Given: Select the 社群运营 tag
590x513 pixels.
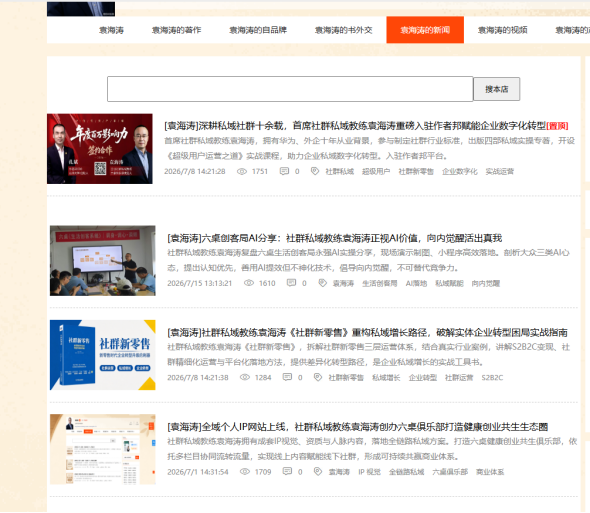Looking at the screenshot, I should coord(459,378).
